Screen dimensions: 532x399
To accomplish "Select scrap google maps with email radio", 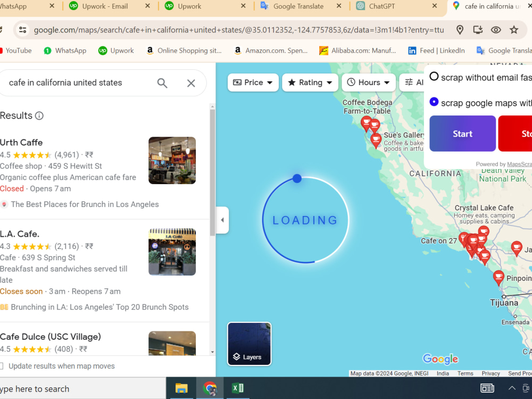I will 434,102.
